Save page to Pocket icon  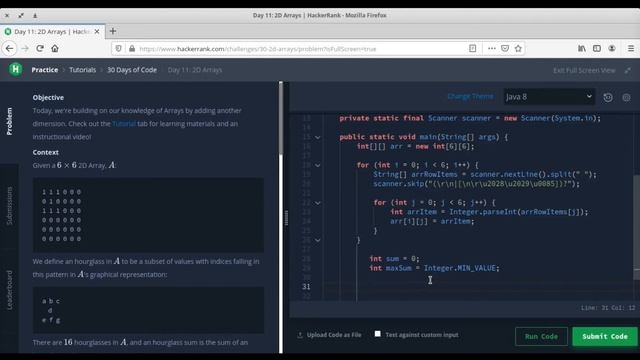click(x=505, y=49)
